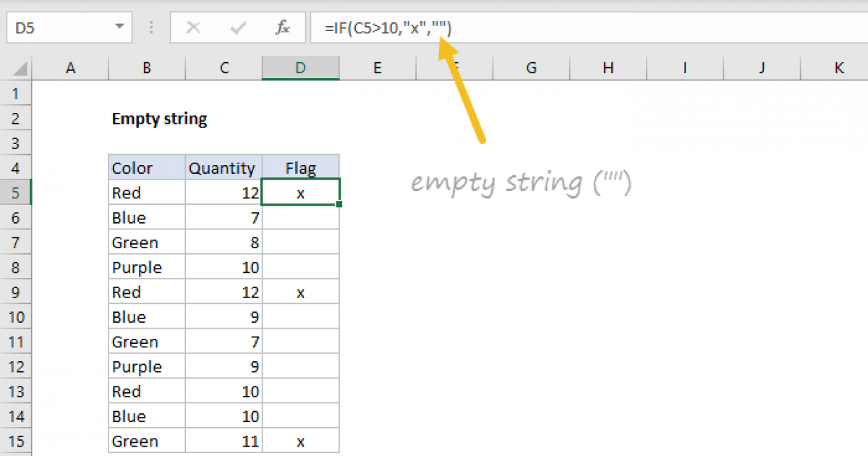The width and height of the screenshot is (868, 456).
Task: Click the Enter checkmark icon in formula bar
Action: 237,28
